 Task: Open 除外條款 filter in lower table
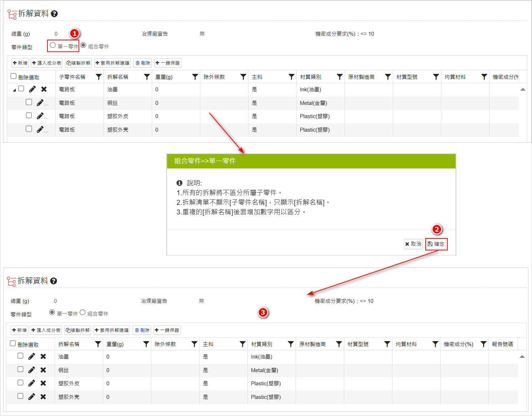pos(195,344)
